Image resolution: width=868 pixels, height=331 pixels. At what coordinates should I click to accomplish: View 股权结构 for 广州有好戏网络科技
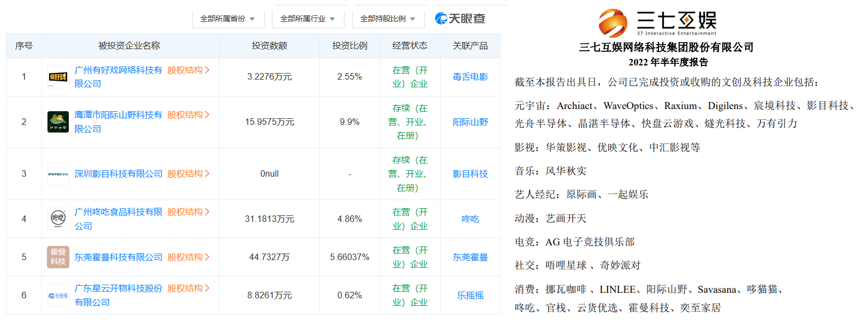[188, 70]
